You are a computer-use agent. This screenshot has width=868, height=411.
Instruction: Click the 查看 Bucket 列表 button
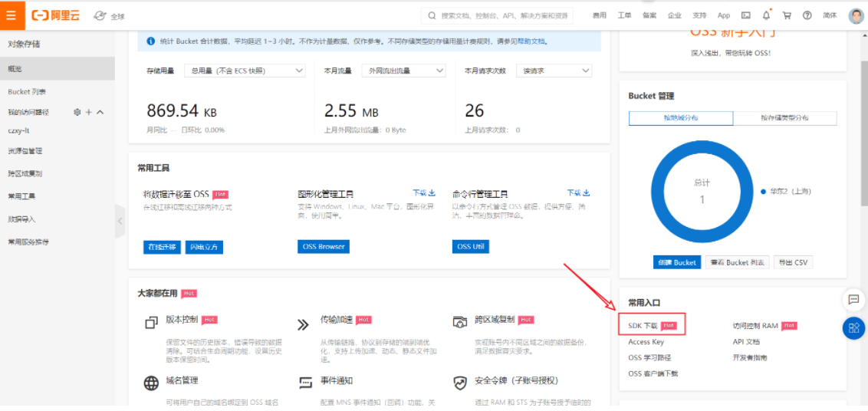(x=738, y=262)
